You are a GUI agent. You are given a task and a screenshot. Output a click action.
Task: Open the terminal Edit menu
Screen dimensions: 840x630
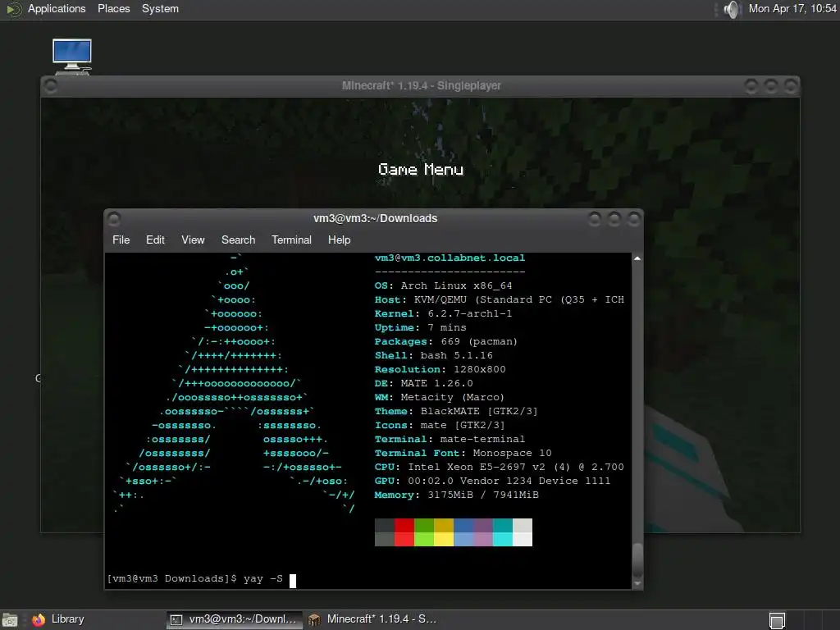[155, 240]
